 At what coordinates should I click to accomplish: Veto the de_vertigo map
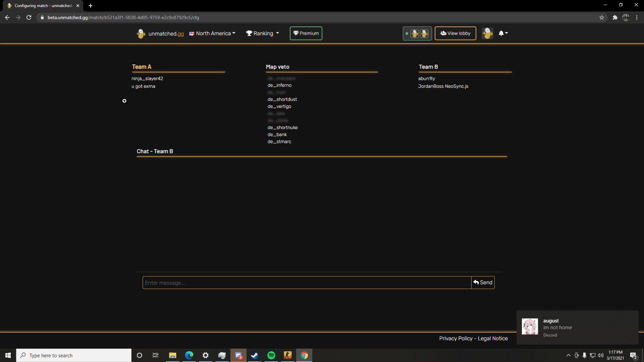279,106
